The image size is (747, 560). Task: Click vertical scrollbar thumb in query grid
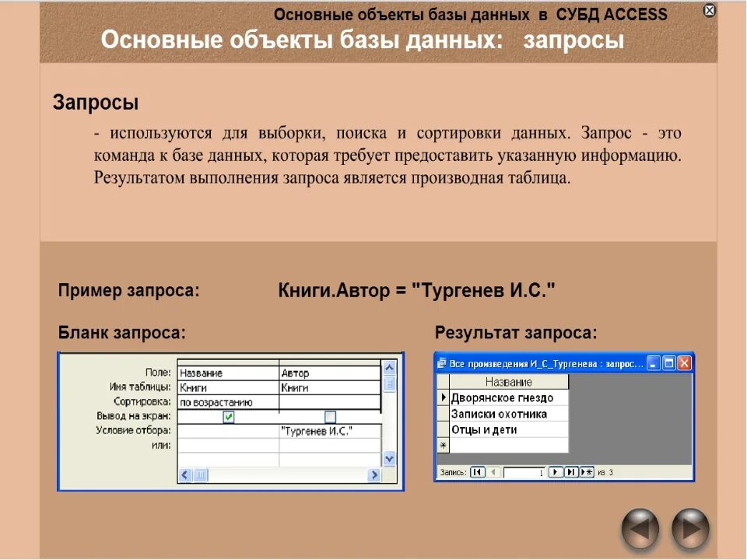pyautogui.click(x=389, y=383)
